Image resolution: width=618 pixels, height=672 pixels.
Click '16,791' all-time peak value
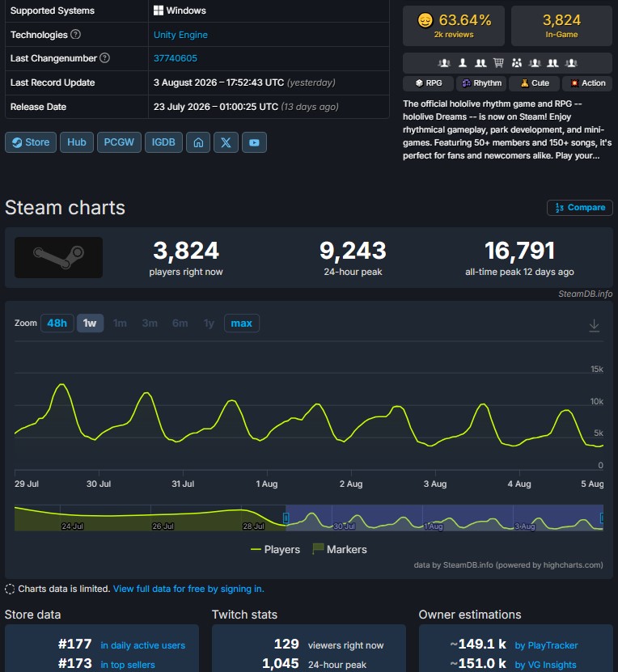coord(519,251)
